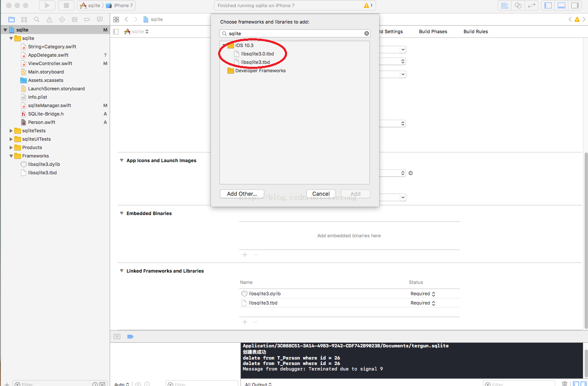Viewport: 588px width, 386px height.
Task: Open Status dropdown for libsqlite3.dylib
Action: (x=423, y=294)
